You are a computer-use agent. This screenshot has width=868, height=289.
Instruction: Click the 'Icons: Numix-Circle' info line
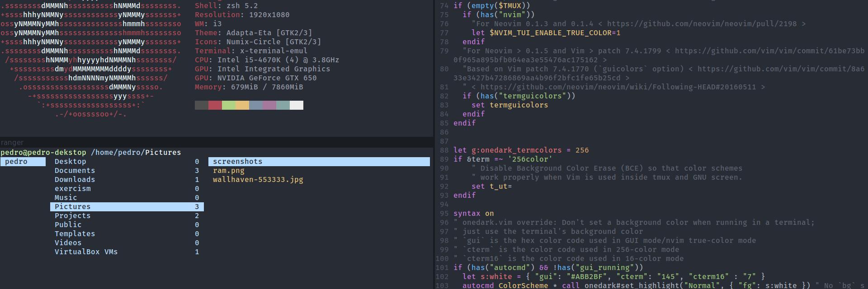pyautogui.click(x=258, y=42)
